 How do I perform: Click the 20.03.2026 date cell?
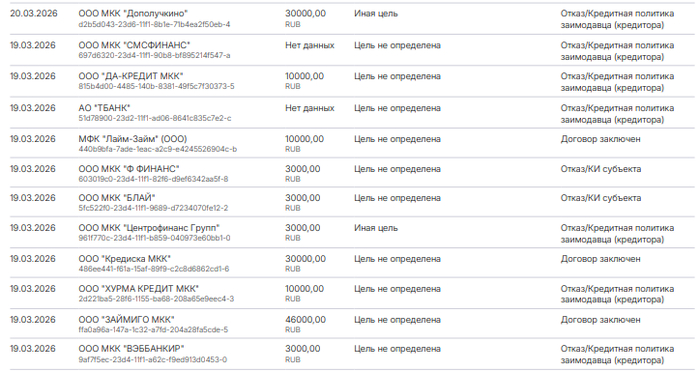coord(34,13)
